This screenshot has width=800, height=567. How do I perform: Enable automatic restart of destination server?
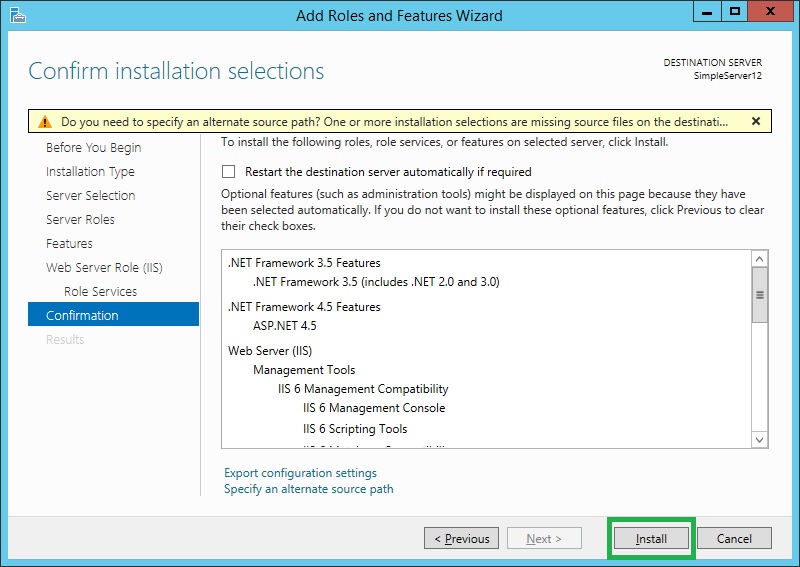coord(230,172)
